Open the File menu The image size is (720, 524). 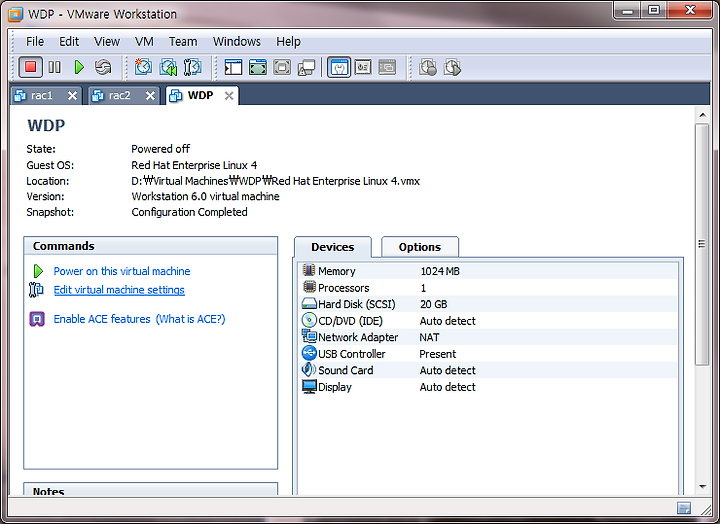coord(35,42)
